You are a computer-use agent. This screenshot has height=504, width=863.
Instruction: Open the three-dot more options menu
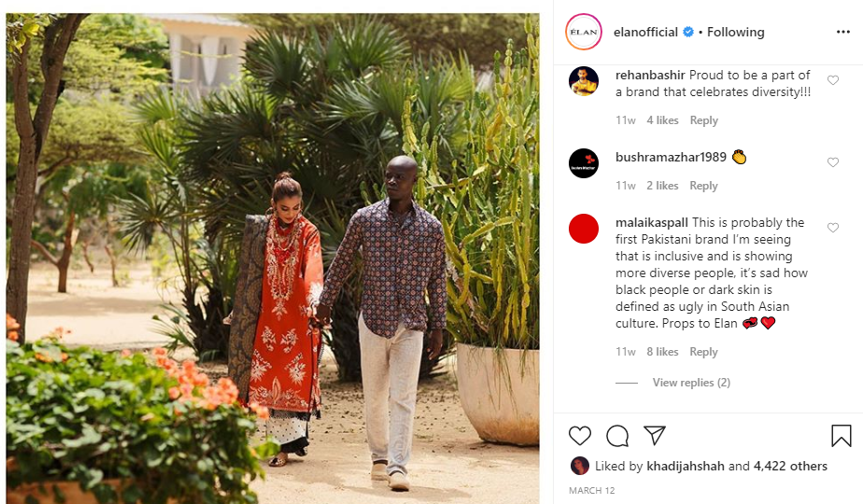coord(843,32)
